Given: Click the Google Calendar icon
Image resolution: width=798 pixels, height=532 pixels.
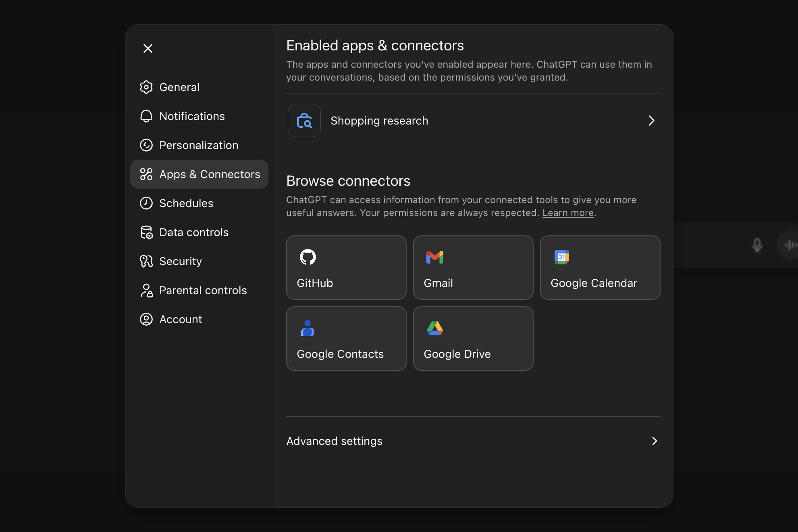Looking at the screenshot, I should (x=561, y=257).
